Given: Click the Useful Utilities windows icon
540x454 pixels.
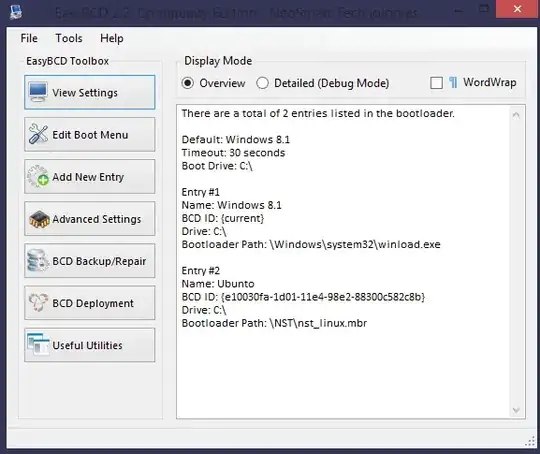Looking at the screenshot, I should click(x=38, y=344).
